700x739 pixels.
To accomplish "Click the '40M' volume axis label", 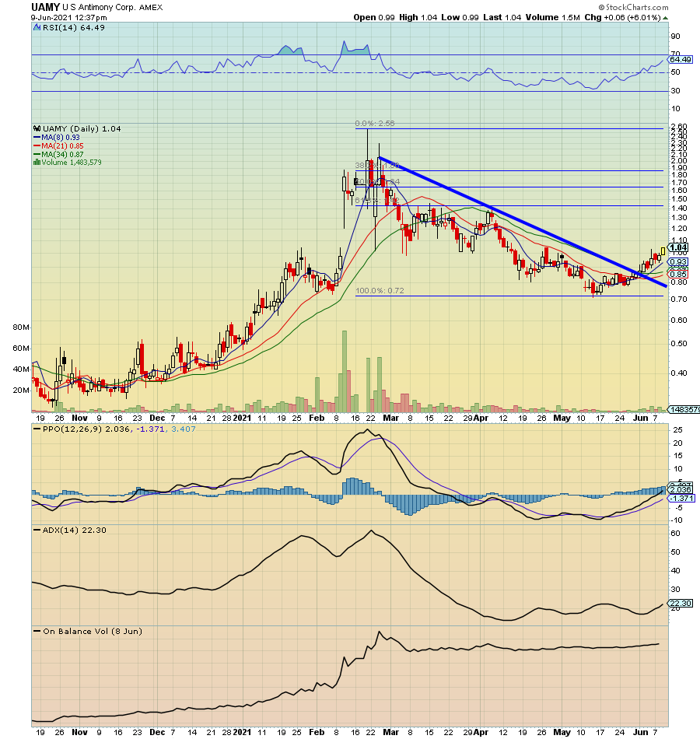I will pos(21,369).
